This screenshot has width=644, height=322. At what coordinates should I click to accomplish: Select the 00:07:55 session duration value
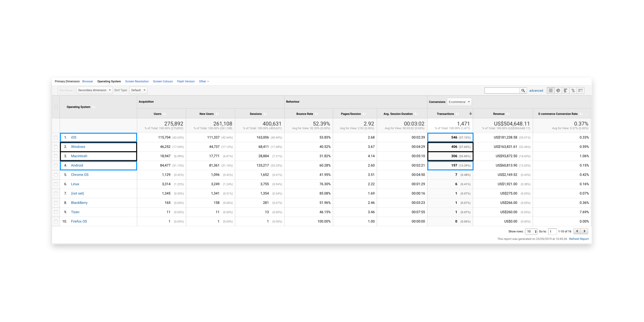coord(418,212)
